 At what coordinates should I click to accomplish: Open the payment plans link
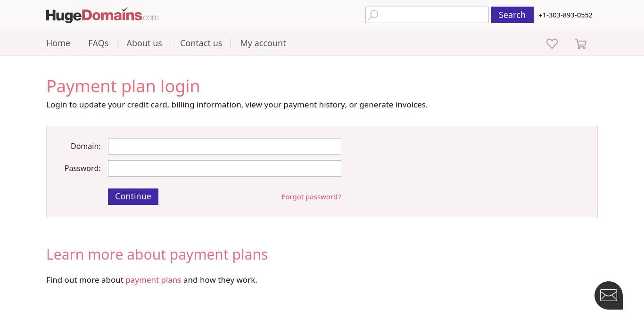pos(153,280)
